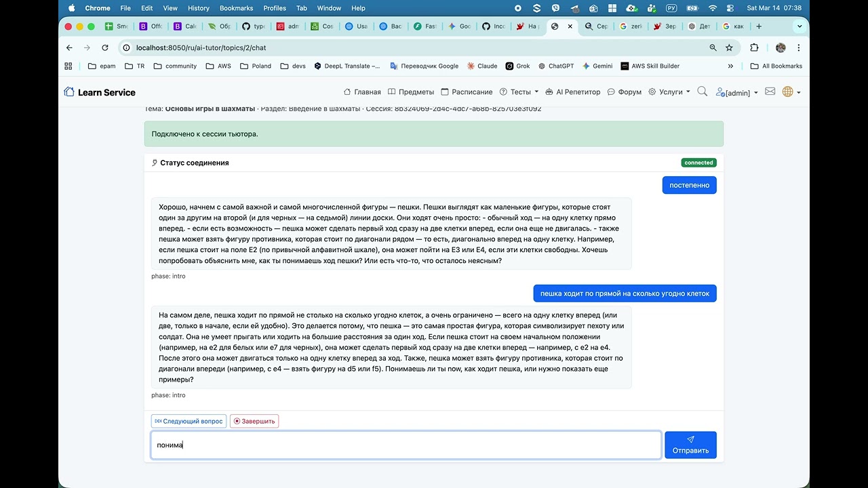Open the Poland bookmarks folder
Screen dimensions: 868x488
click(x=255, y=66)
